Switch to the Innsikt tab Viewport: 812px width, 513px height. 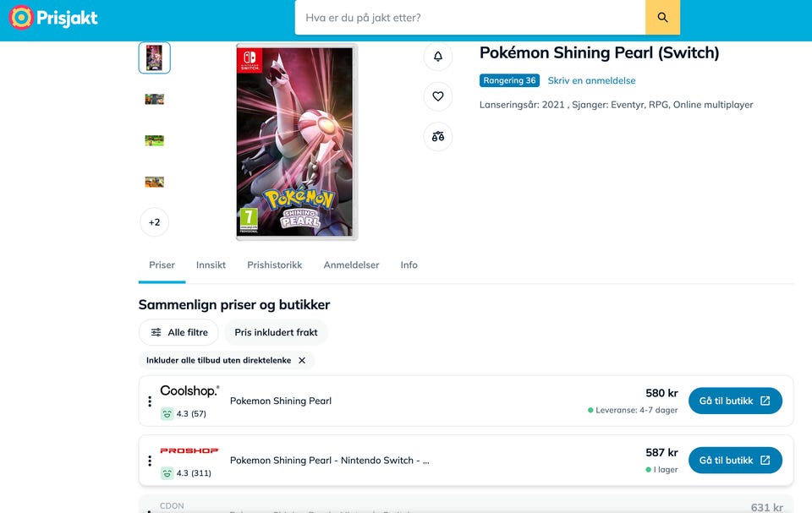211,265
